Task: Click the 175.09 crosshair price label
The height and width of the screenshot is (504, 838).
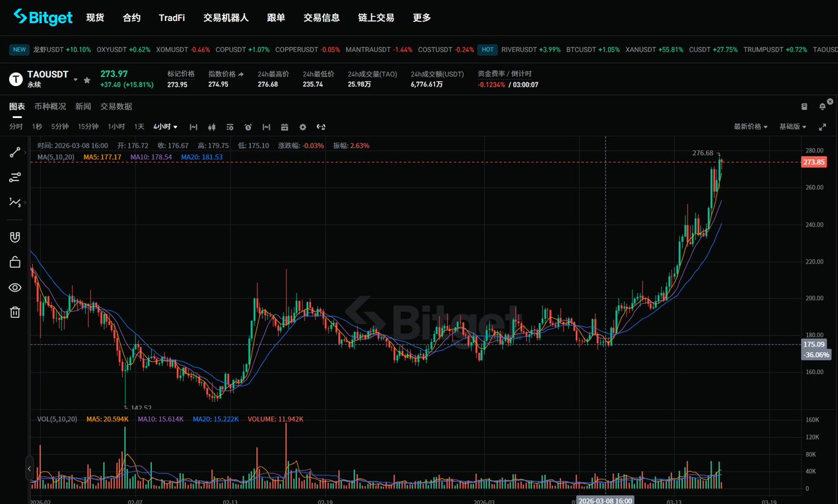Action: pyautogui.click(x=814, y=344)
